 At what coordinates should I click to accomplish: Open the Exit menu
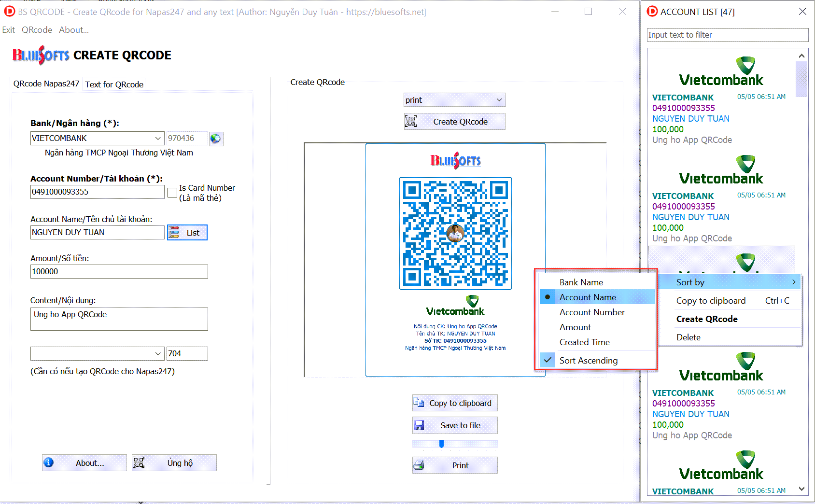click(8, 30)
